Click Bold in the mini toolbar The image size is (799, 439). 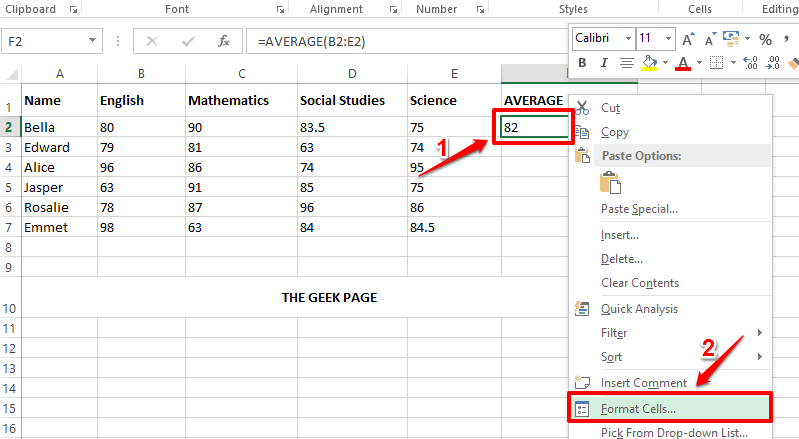581,63
